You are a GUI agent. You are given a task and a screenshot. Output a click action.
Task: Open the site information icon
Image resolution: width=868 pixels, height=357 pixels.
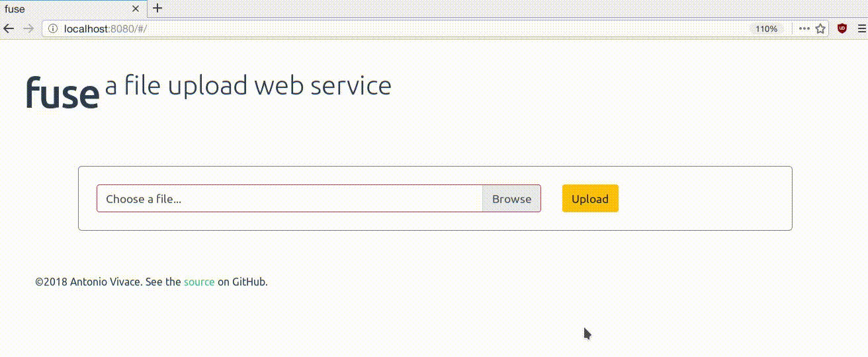point(53,29)
